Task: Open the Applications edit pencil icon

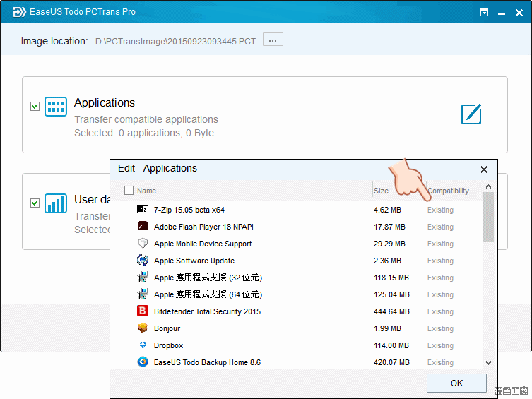Action: [x=471, y=114]
